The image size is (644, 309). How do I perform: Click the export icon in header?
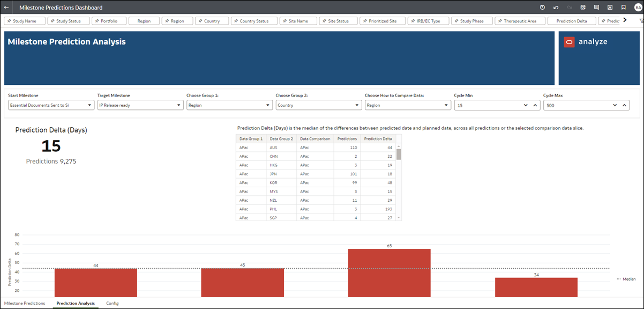coord(610,8)
